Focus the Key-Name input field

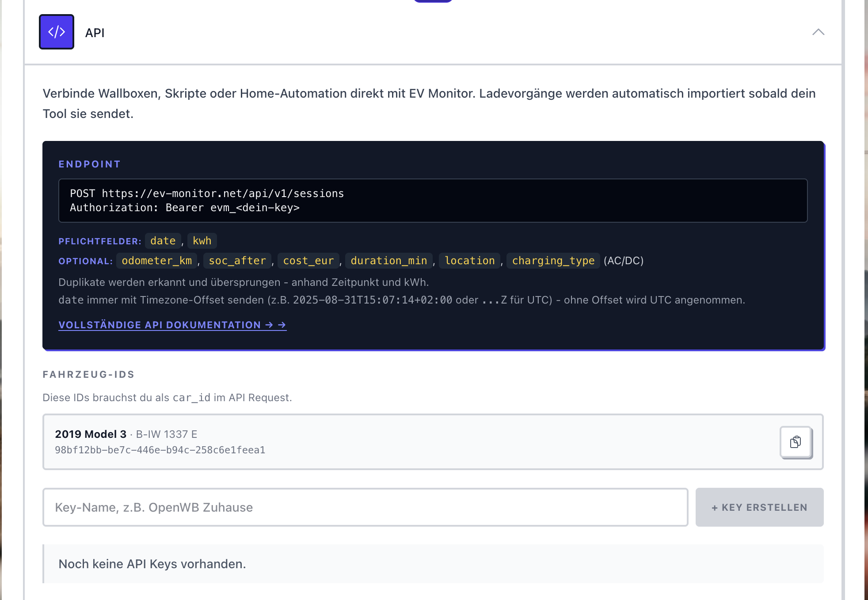tap(365, 507)
